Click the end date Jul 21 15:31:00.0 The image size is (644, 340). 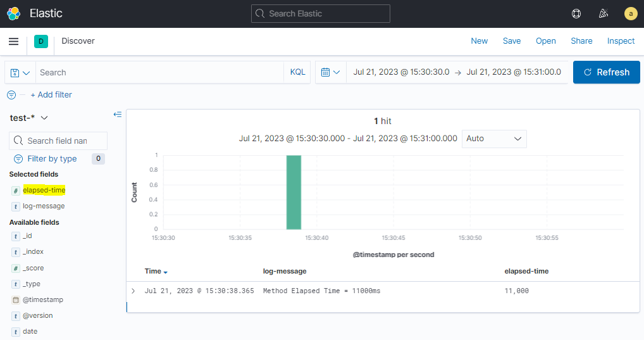(514, 72)
